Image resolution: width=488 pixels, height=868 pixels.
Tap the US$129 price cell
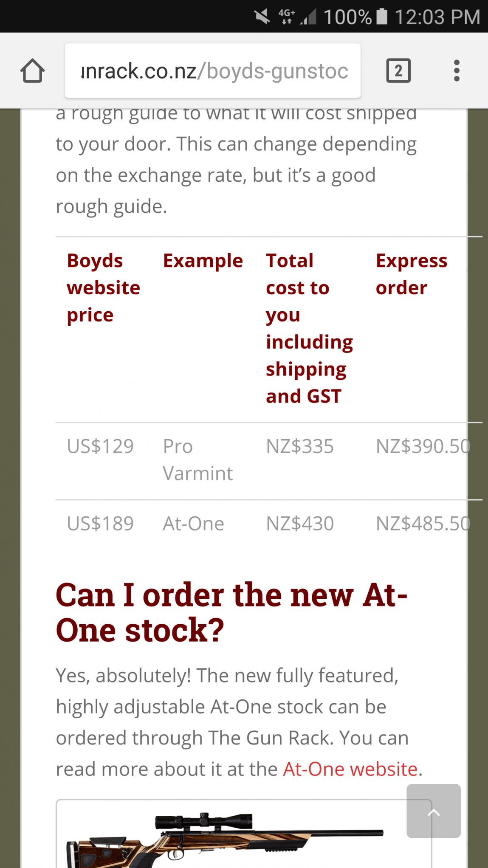coord(100,446)
